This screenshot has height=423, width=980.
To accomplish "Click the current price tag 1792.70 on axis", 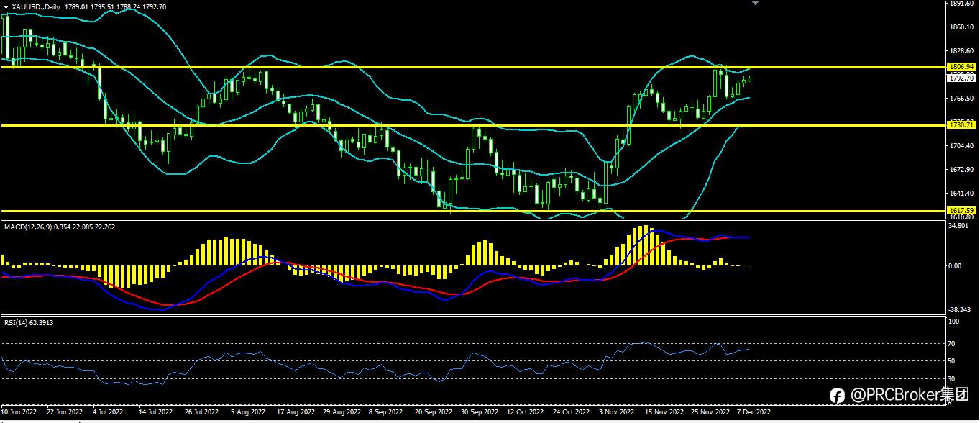I will [962, 78].
